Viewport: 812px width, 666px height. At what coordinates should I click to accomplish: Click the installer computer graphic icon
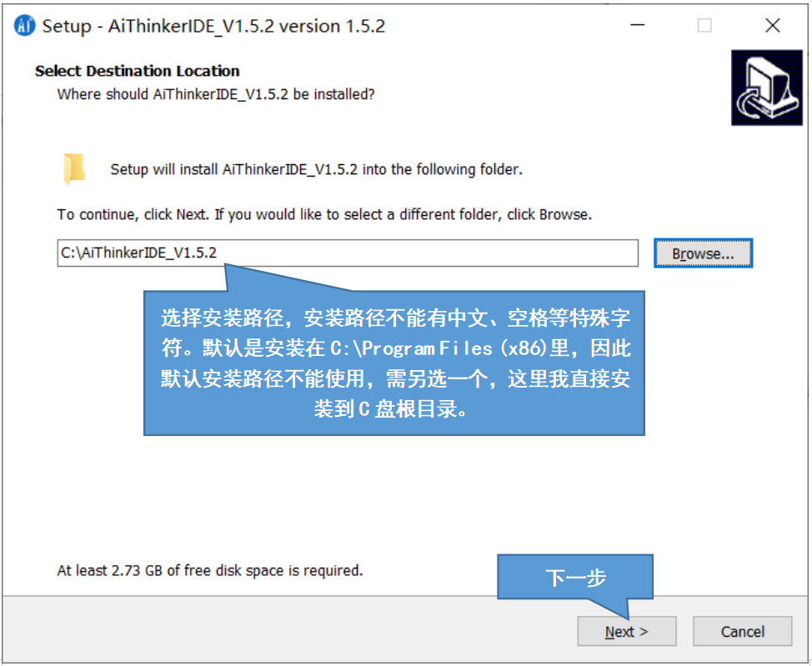pyautogui.click(x=766, y=88)
